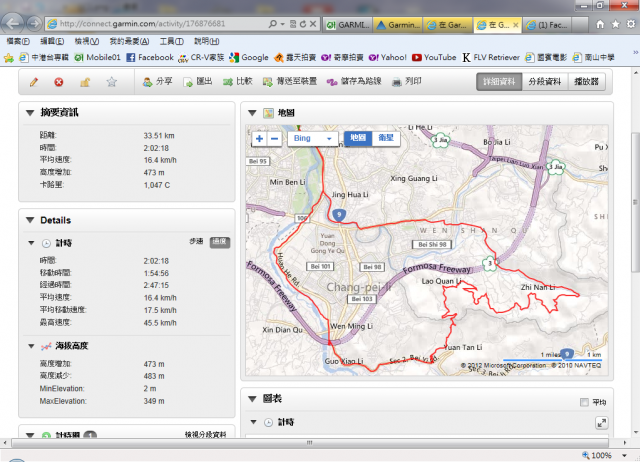Collapse the Details panel
This screenshot has height=462, width=640.
30,220
